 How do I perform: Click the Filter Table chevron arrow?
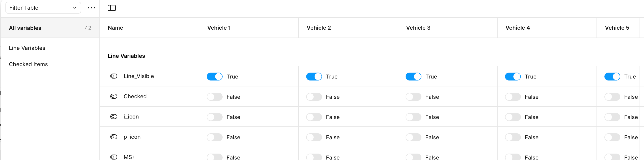(74, 8)
